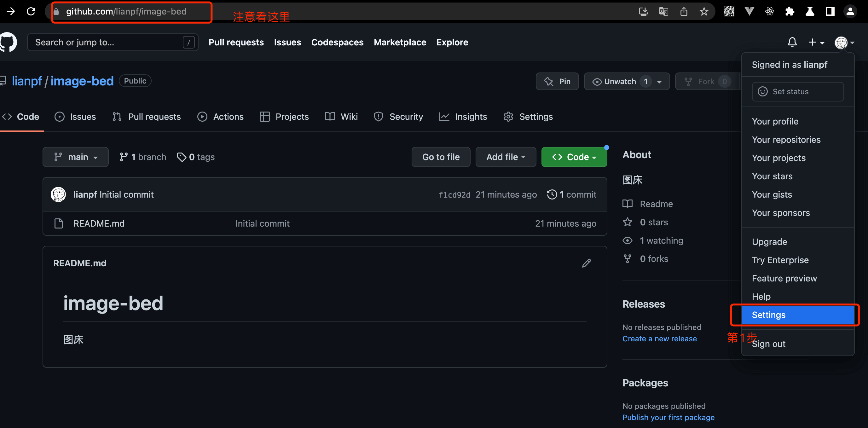Click Sign out in user menu
868x428 pixels.
pyautogui.click(x=798, y=344)
